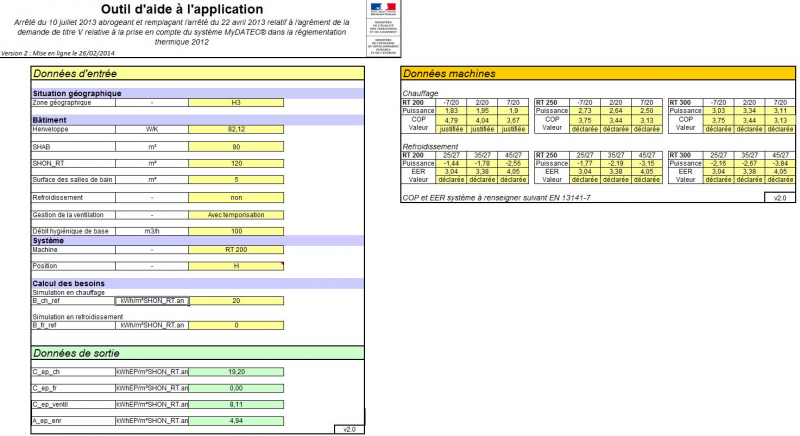This screenshot has height=436, width=800.
Task: Select RT 300 cooling Puissance -3,84
Action: click(780, 164)
